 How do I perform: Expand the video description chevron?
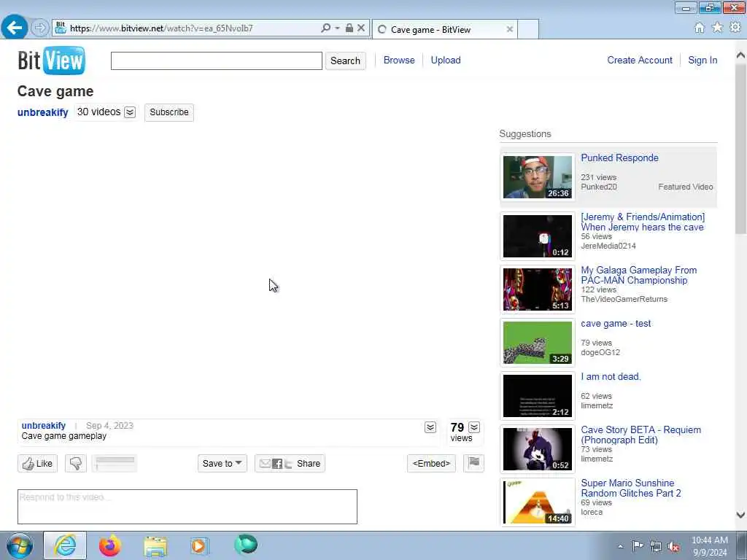coord(430,427)
